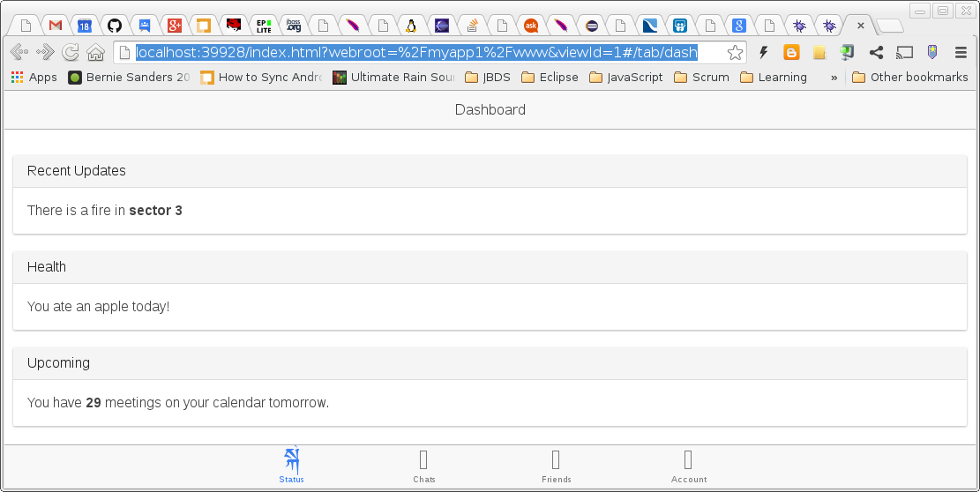The width and height of the screenshot is (980, 492).
Task: Go to the Friends tab
Action: pyautogui.click(x=556, y=466)
